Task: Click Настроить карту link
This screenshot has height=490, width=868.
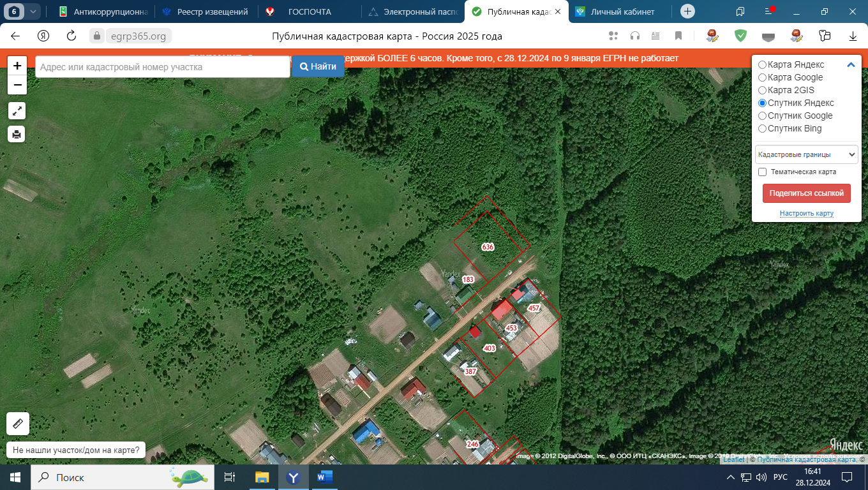Action: (806, 213)
